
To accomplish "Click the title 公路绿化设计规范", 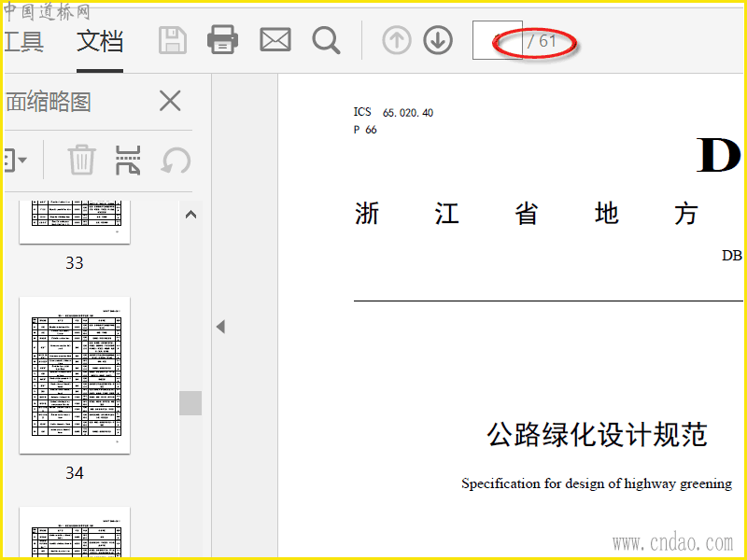I will pyautogui.click(x=597, y=434).
